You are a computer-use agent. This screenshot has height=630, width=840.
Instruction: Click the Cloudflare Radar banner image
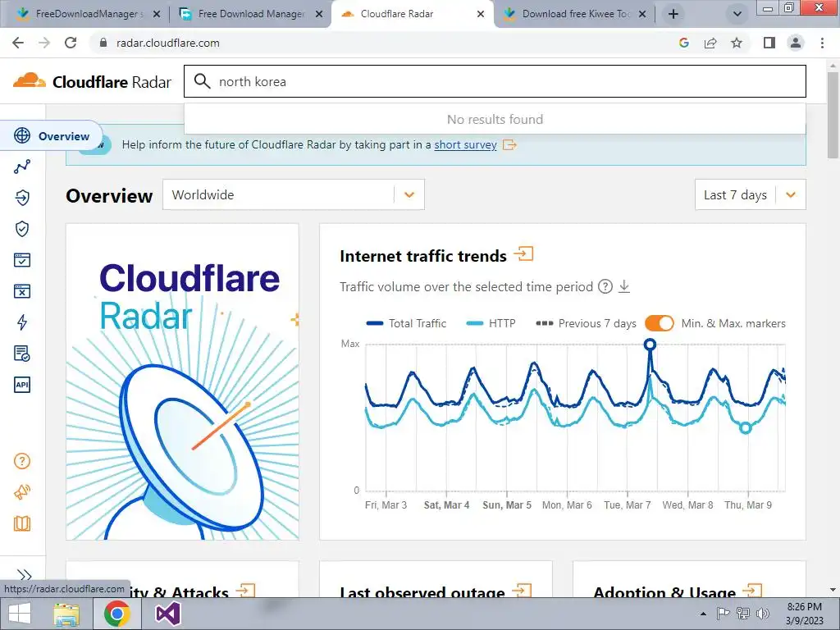pyautogui.click(x=182, y=381)
